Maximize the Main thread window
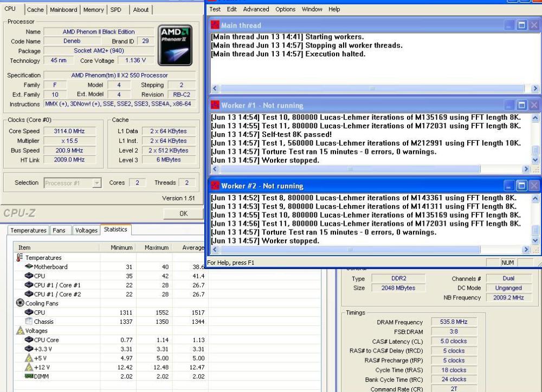Image resolution: width=542 pixels, height=392 pixels. (521, 25)
